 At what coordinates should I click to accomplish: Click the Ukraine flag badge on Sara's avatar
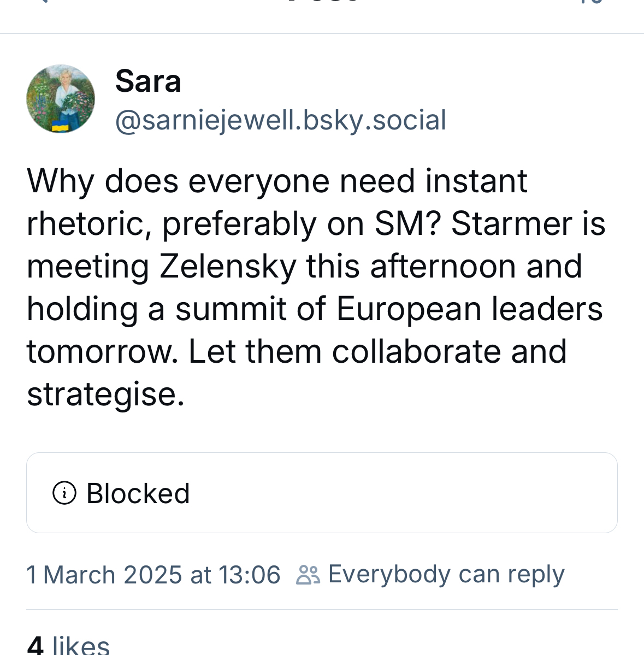[60, 126]
